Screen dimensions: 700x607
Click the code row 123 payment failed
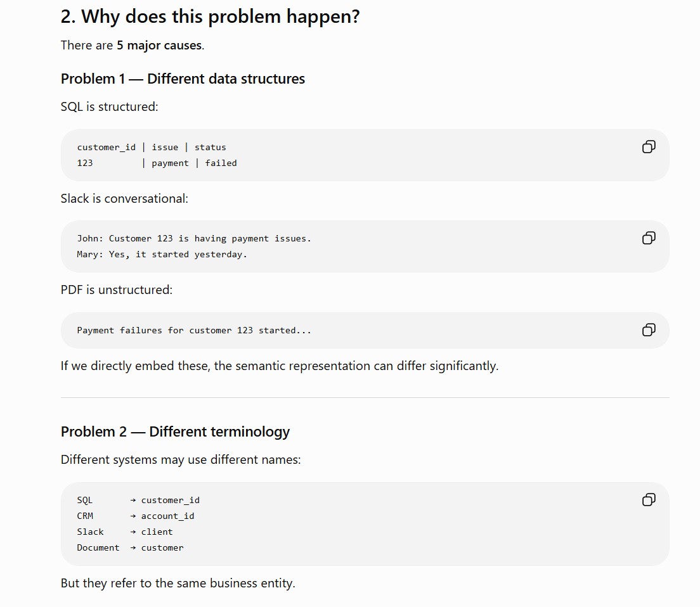(157, 163)
